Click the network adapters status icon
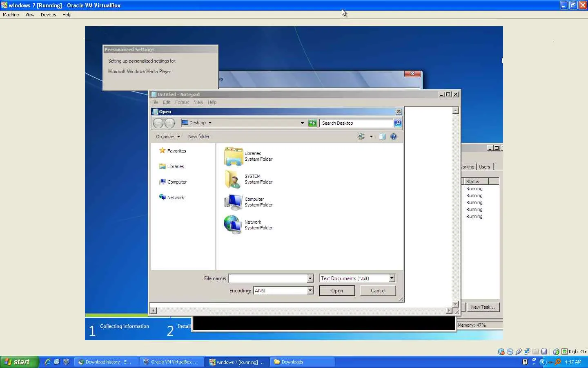Screen dimensions: 588x368 [x=527, y=352]
